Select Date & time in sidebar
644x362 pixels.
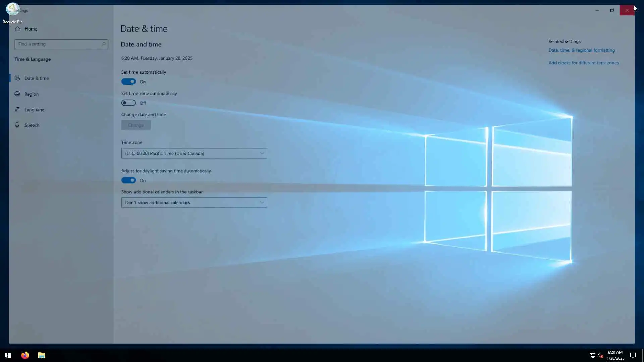36,78
